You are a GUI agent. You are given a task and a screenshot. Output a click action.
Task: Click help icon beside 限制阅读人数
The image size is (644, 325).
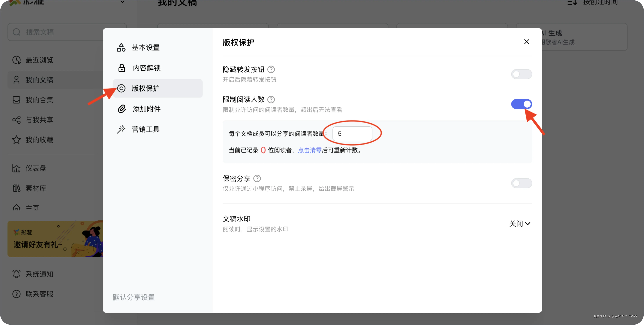[x=271, y=100]
